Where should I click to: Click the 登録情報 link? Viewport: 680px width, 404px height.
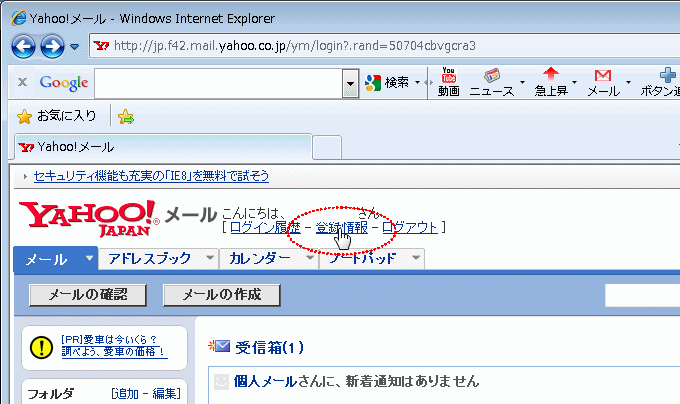coord(341,228)
